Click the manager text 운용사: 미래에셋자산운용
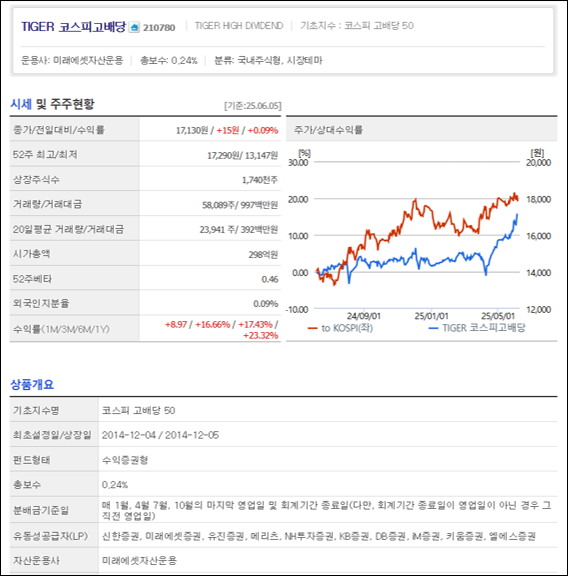The height and width of the screenshot is (576, 568). [72, 60]
